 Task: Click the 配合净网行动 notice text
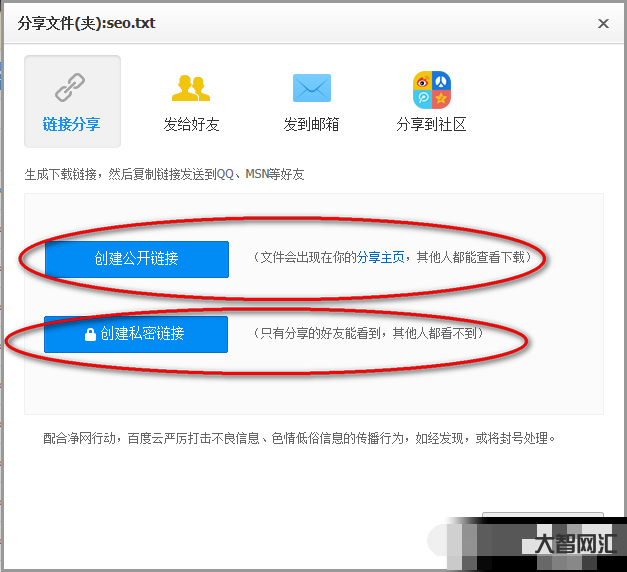click(x=298, y=438)
